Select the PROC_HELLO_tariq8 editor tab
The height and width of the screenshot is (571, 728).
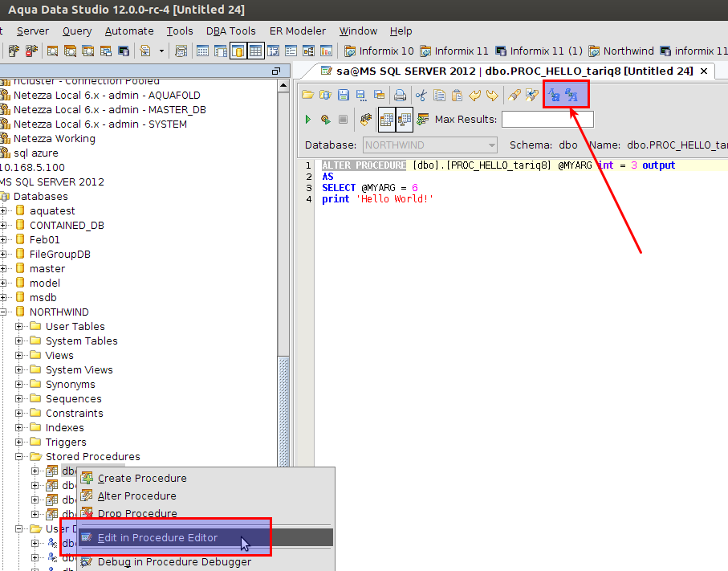point(507,71)
